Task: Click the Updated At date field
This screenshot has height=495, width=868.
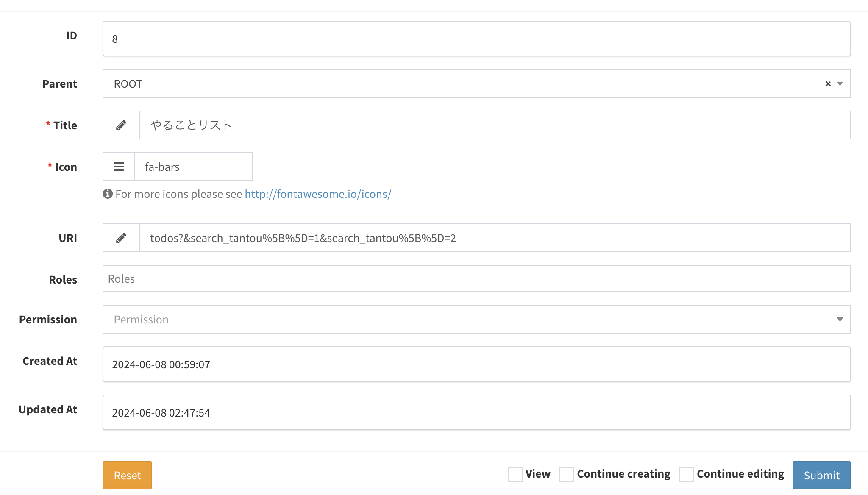Action: [476, 412]
